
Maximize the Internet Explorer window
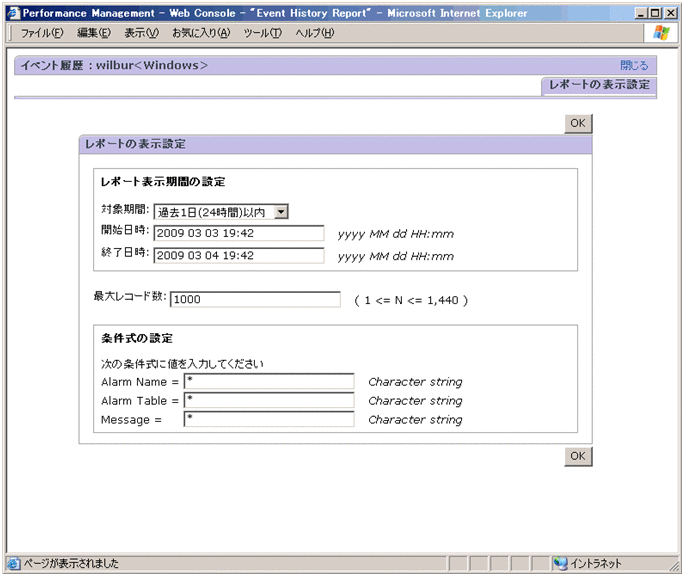pos(655,13)
